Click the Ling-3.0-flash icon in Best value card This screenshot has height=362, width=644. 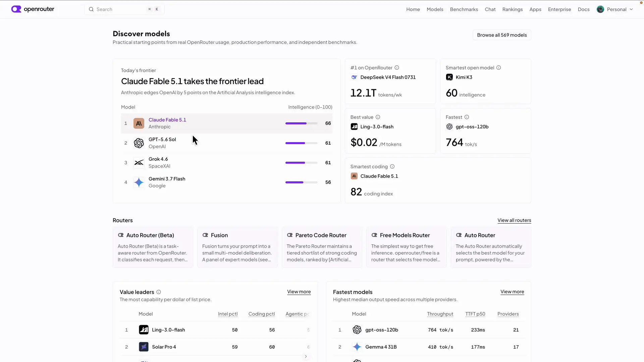[x=354, y=127]
